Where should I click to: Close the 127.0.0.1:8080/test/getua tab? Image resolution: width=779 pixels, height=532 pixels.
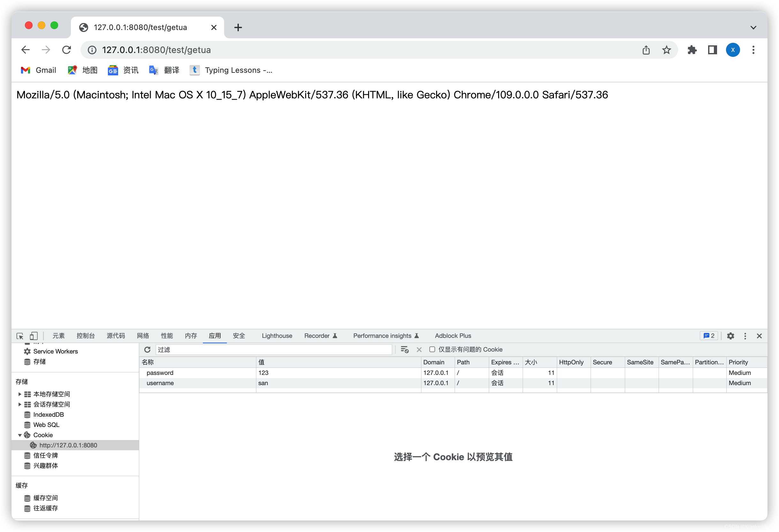[214, 27]
